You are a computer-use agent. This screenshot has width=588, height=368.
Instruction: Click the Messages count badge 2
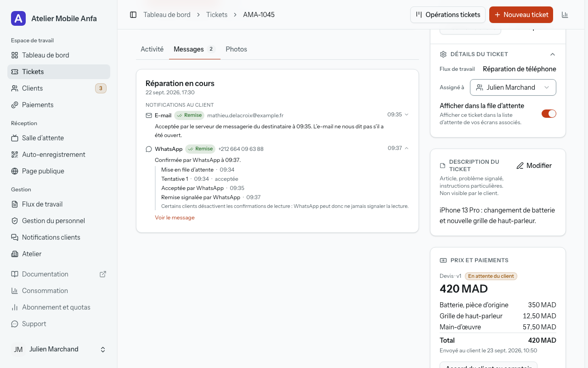211,49
